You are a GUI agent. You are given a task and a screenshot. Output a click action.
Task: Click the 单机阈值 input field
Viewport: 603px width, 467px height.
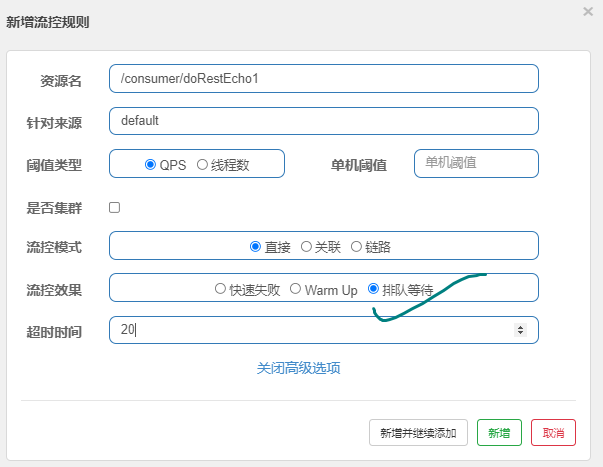[476, 163]
